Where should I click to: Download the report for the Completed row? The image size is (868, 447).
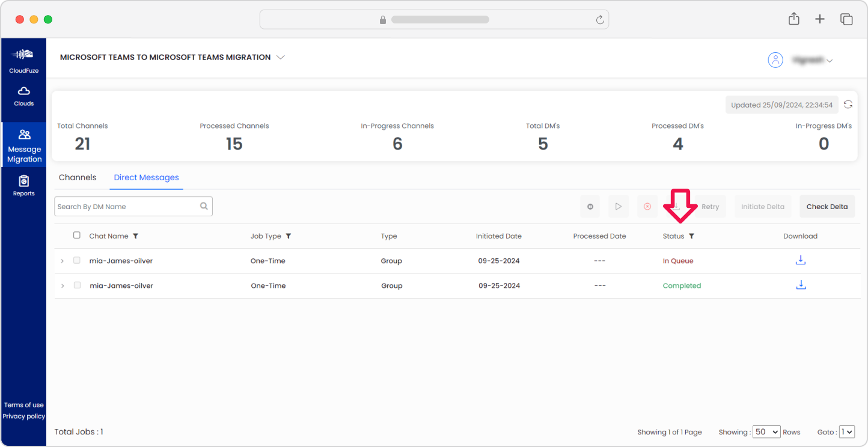tap(800, 285)
